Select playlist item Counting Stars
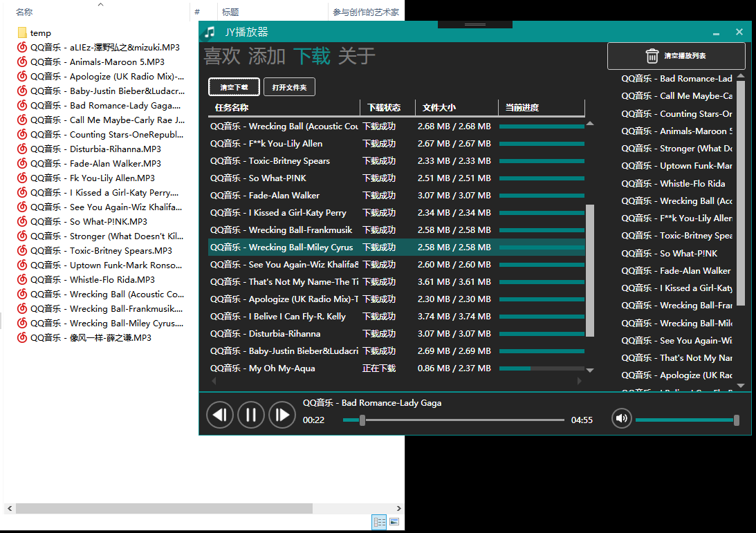This screenshot has width=756, height=533. pyautogui.click(x=676, y=114)
